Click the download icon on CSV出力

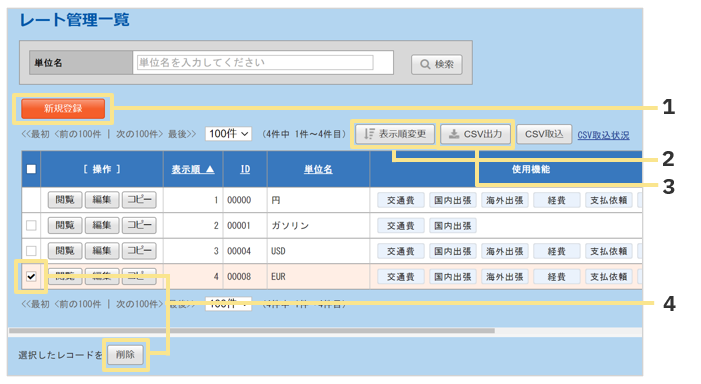point(454,134)
